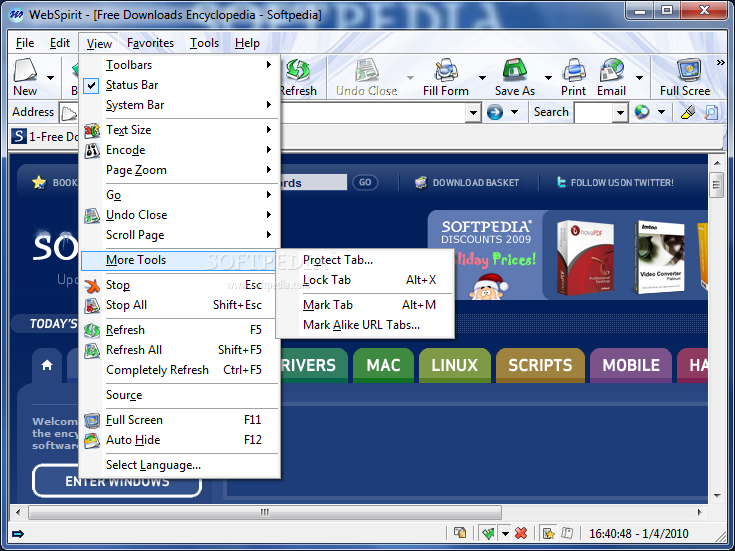The image size is (735, 551).
Task: Click the Fill Form toolbar icon
Action: coord(446,70)
